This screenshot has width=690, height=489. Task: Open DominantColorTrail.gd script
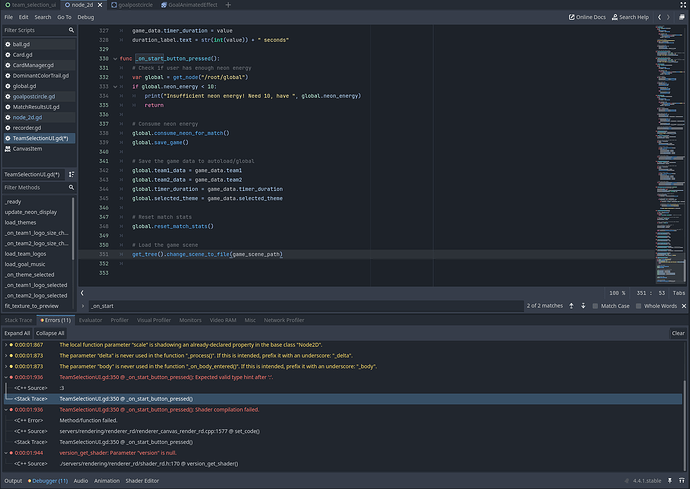[39, 76]
